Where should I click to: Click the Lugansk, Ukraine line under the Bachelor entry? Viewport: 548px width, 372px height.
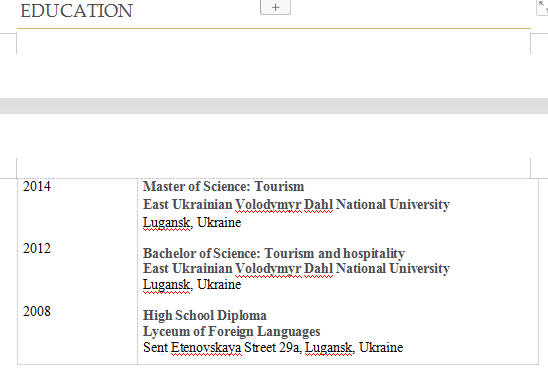pos(192,285)
